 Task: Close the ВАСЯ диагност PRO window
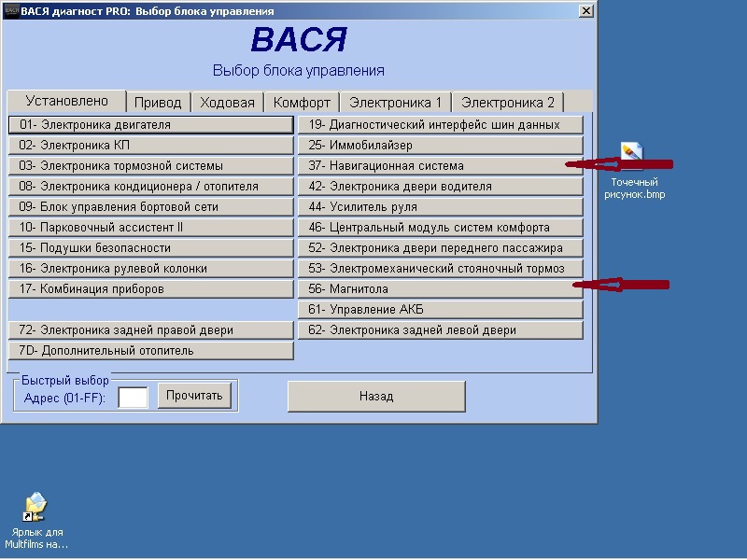coord(585,11)
